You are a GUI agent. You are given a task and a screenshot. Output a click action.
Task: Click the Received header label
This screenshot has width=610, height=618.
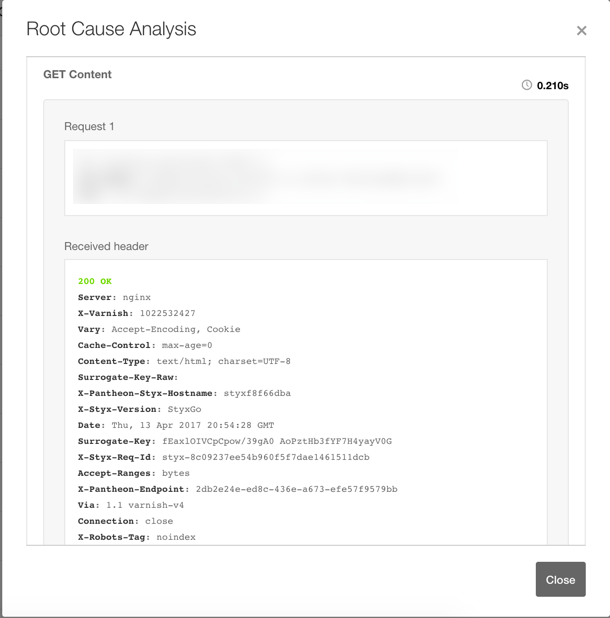[x=106, y=246]
